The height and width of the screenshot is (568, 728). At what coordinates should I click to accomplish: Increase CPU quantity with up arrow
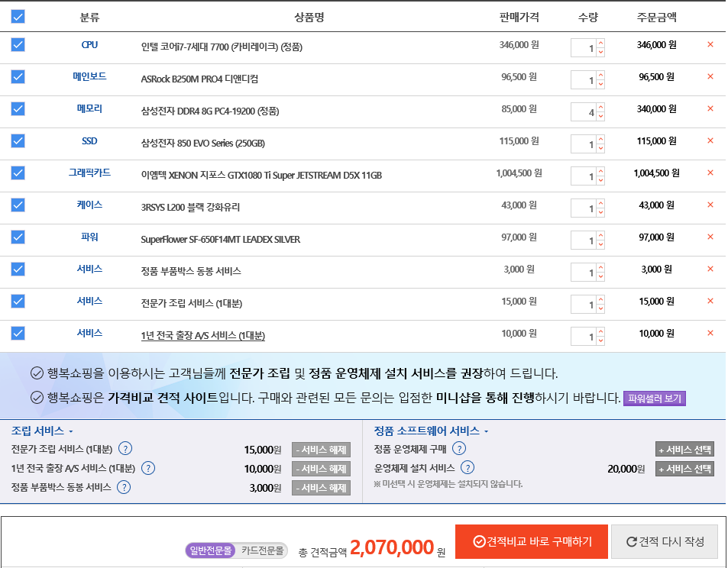600,44
